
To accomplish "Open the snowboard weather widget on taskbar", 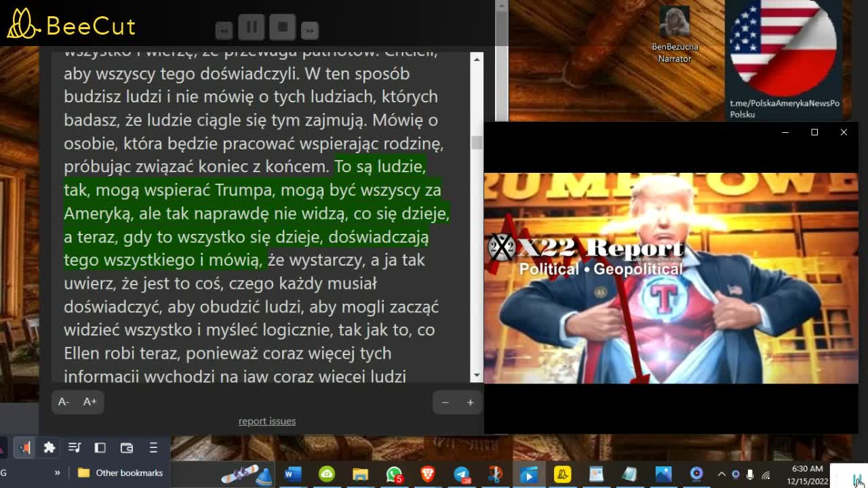I will [246, 474].
